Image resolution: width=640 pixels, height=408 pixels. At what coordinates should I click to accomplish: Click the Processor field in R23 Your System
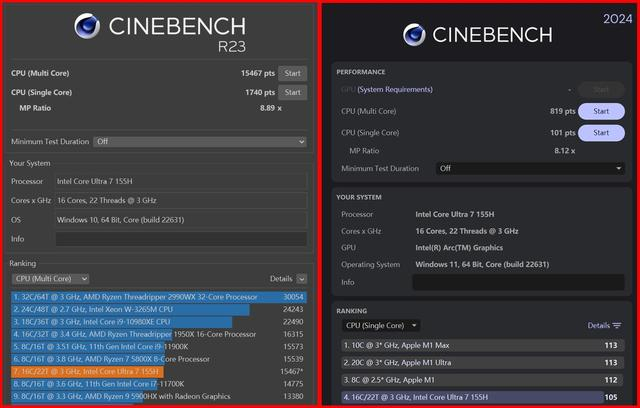click(x=181, y=181)
